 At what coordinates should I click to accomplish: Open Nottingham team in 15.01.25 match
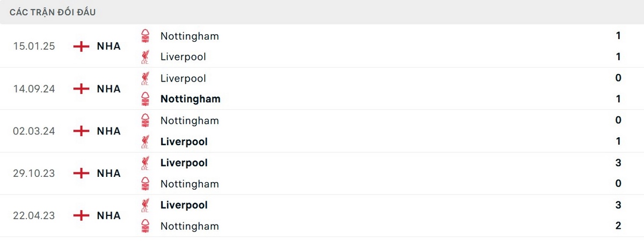tap(189, 36)
